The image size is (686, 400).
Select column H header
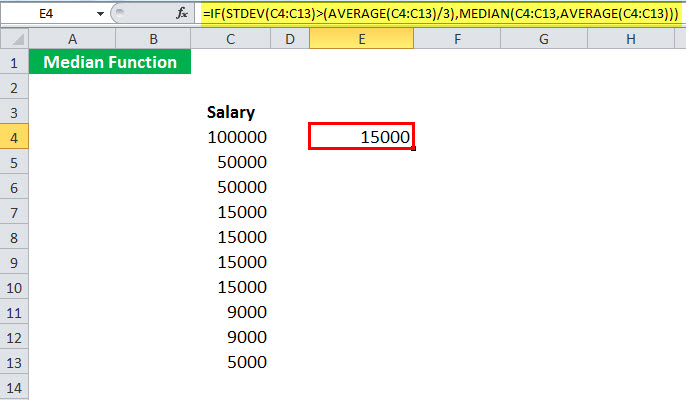(630, 39)
